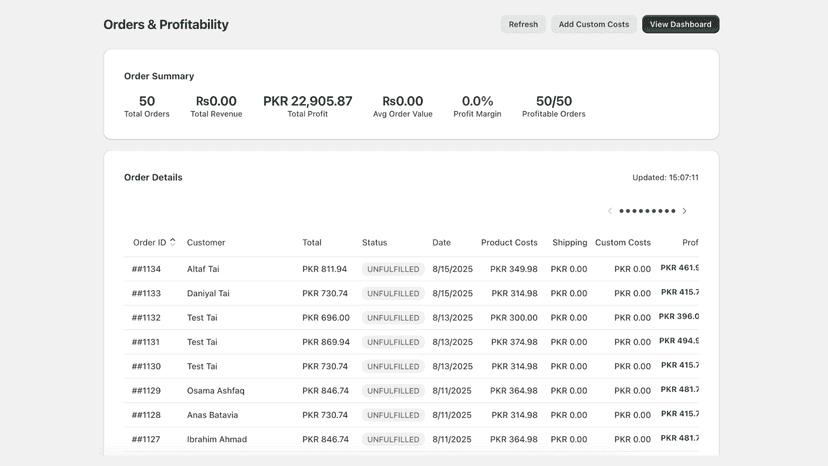828x466 pixels.
Task: Select the Customer column header
Action: [206, 243]
